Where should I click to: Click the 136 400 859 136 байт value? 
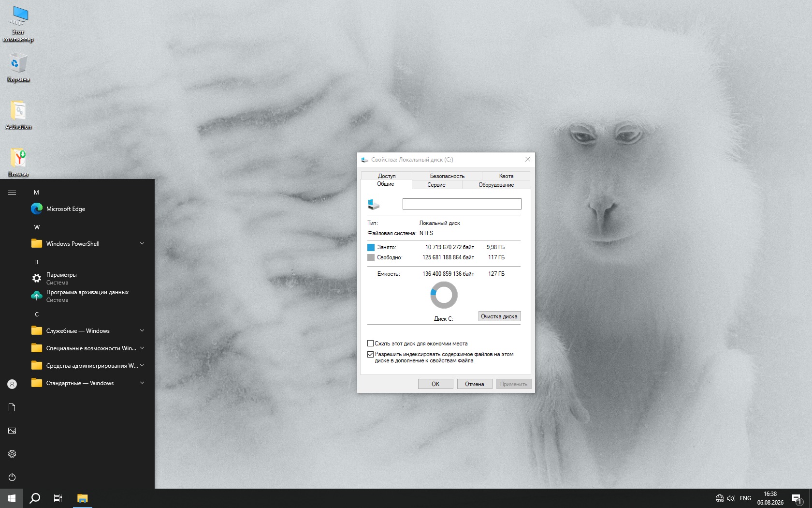(x=448, y=274)
